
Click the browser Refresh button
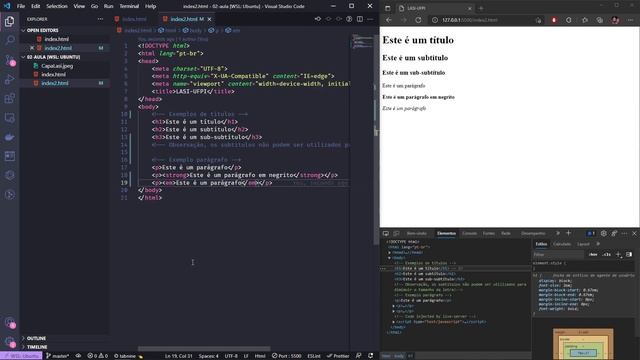coord(418,20)
